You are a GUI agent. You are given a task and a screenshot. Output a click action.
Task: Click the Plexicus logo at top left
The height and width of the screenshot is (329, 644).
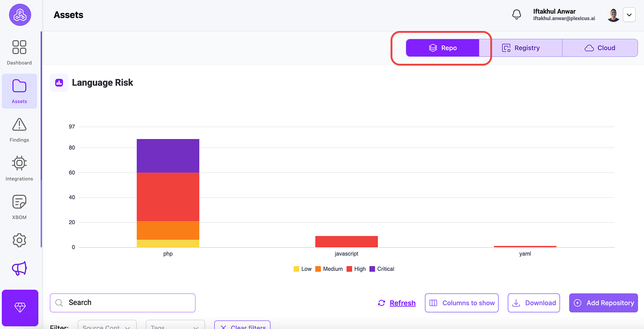20,15
